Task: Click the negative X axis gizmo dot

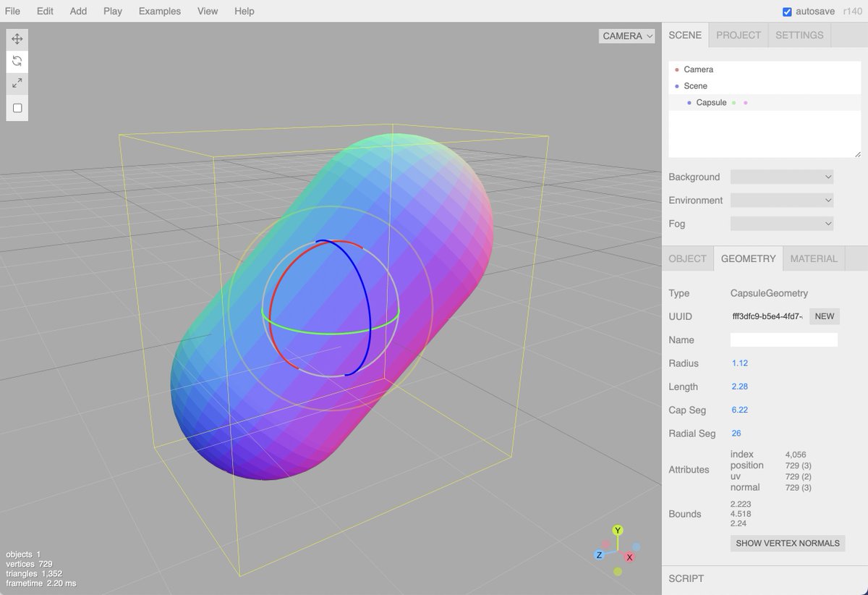Action: tap(606, 544)
